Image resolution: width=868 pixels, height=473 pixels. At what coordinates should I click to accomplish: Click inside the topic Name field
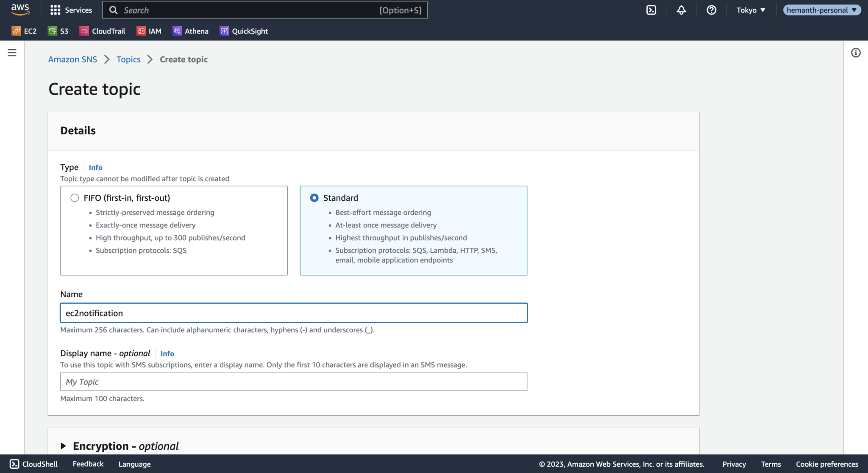point(294,313)
